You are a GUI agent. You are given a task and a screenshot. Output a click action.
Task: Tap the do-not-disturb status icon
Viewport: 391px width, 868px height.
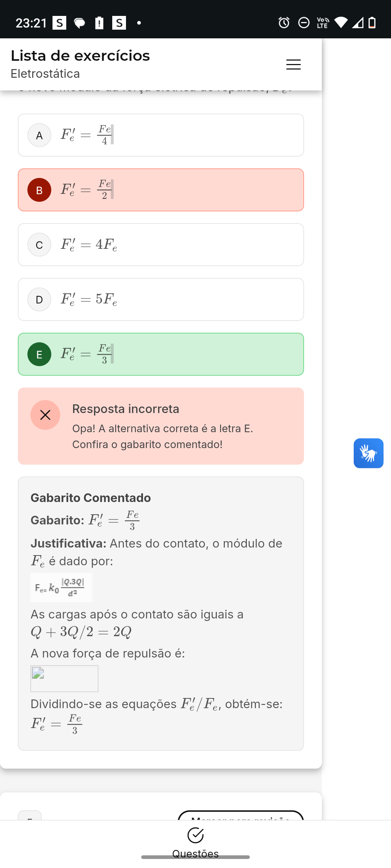click(304, 23)
